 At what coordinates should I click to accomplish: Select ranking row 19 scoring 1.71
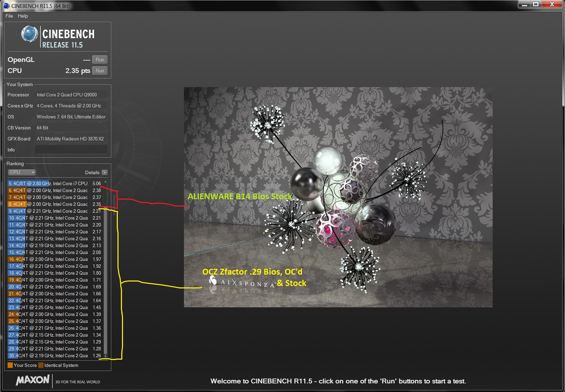point(55,280)
